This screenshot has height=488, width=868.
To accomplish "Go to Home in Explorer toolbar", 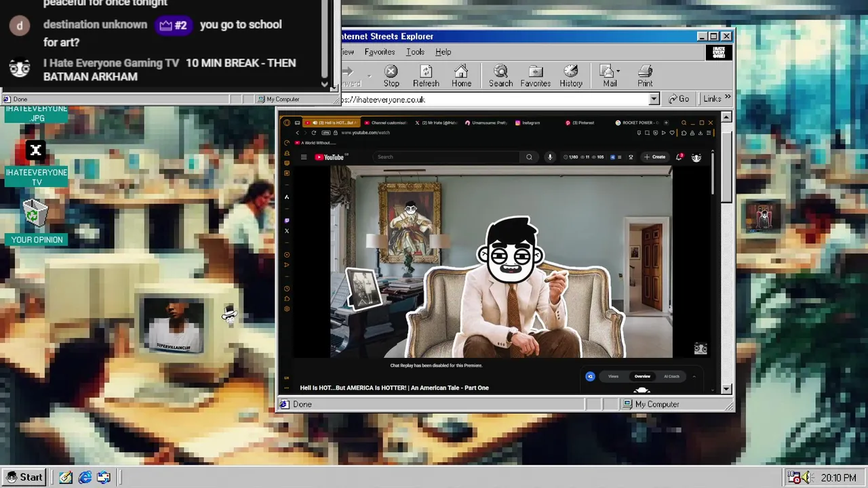I will pyautogui.click(x=461, y=77).
